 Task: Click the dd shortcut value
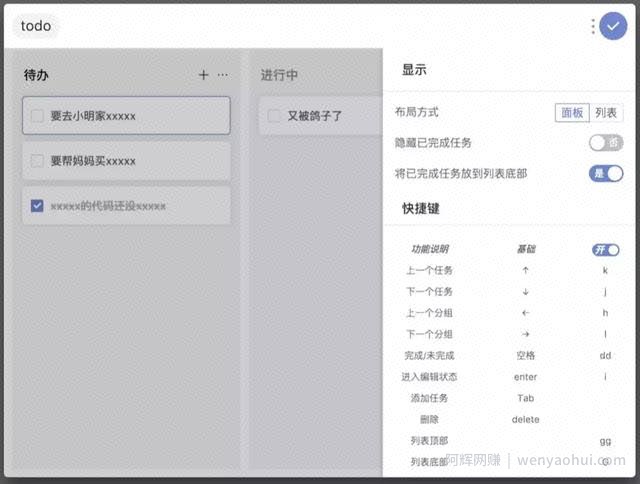[x=605, y=355]
